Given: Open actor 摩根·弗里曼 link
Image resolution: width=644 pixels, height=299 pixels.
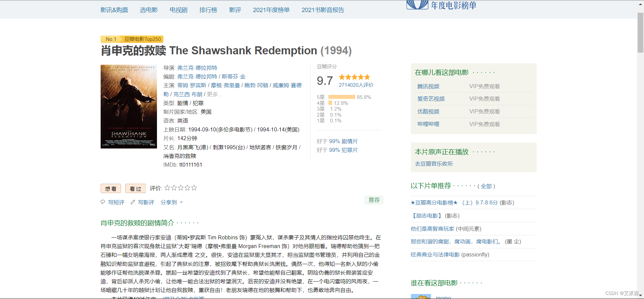Looking at the screenshot, I should point(225,85).
